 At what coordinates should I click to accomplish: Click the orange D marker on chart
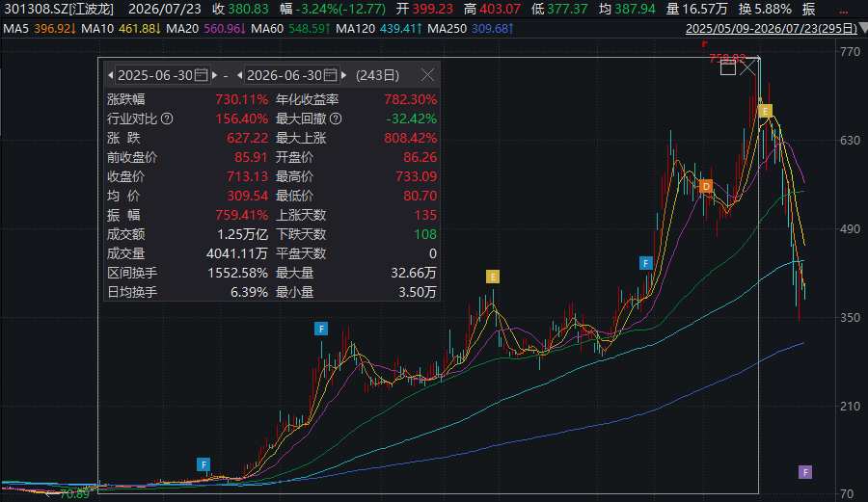[706, 186]
